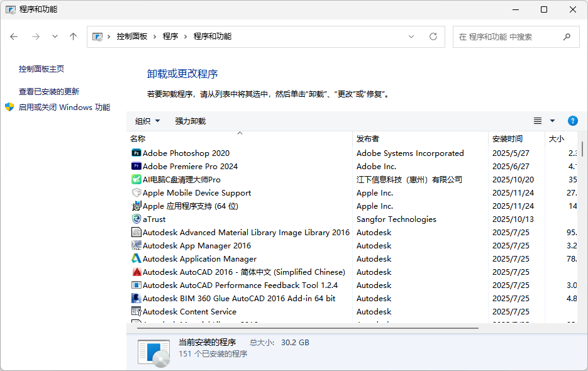Click install date 2025/5/27
The height and width of the screenshot is (371, 588).
tap(511, 153)
